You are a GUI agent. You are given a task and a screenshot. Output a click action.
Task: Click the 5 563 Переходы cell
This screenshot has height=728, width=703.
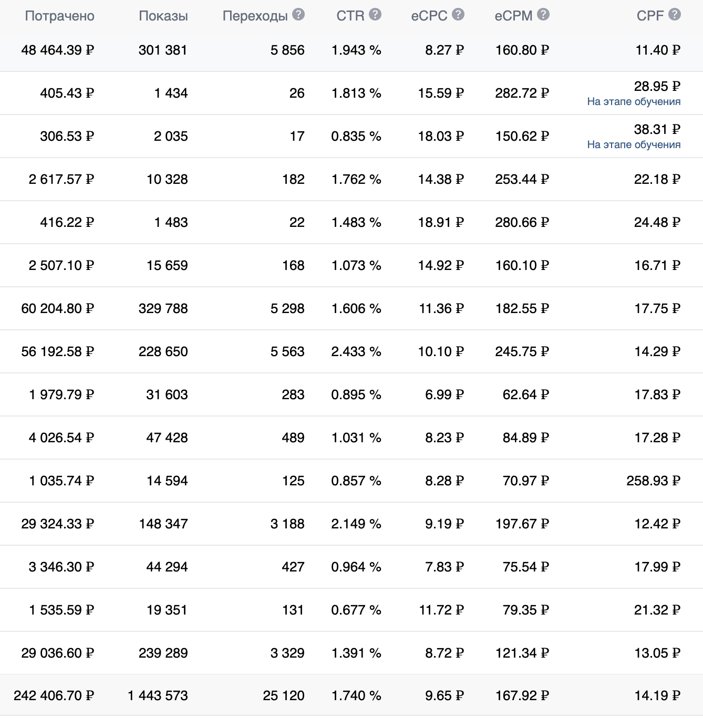coord(287,351)
